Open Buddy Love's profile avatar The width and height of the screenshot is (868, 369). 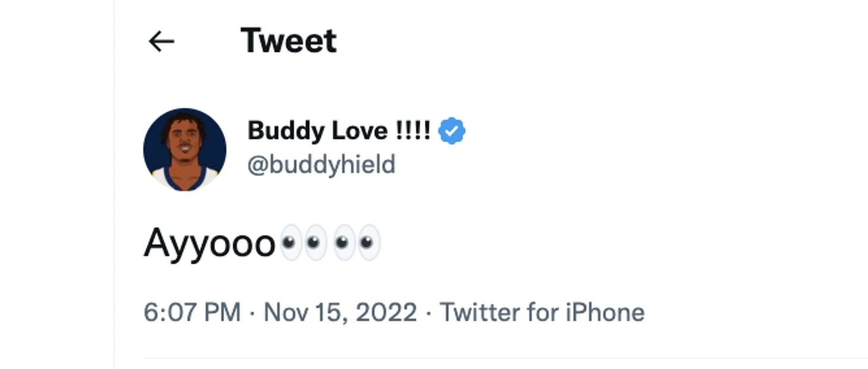pos(185,150)
